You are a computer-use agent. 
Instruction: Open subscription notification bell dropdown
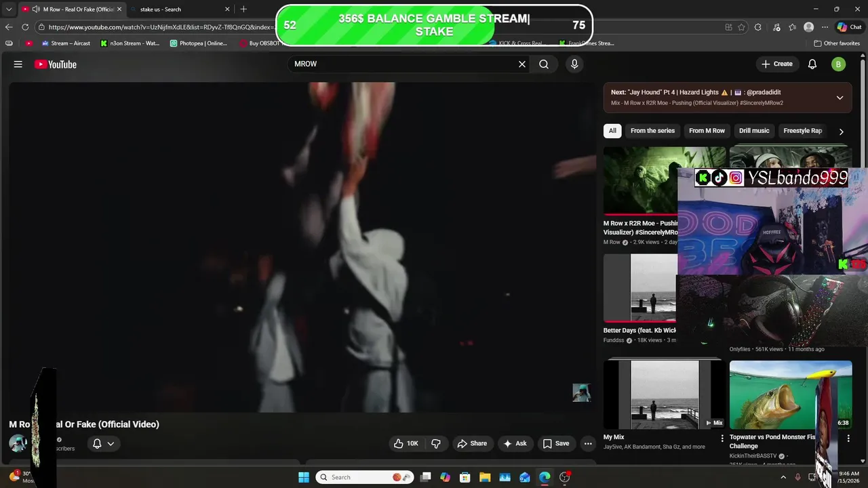point(103,443)
